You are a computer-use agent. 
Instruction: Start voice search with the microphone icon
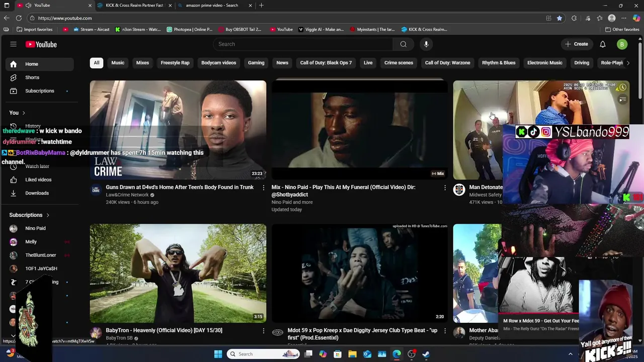click(x=426, y=44)
